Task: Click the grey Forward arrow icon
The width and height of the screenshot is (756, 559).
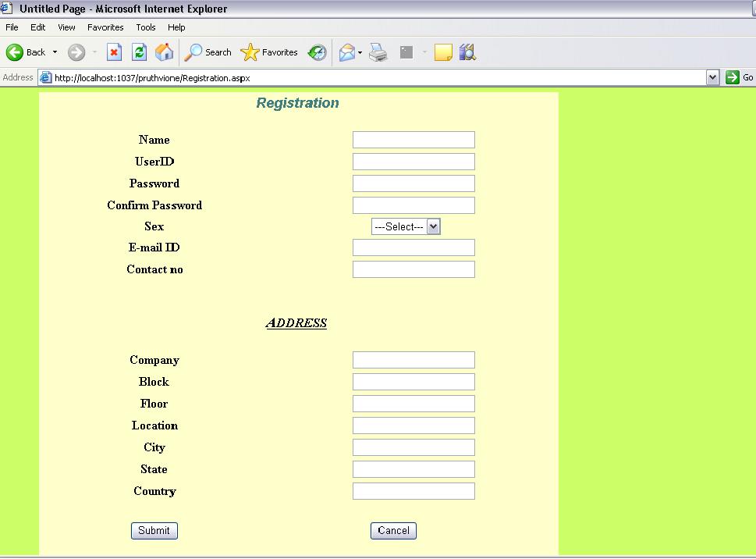Action: [76, 52]
